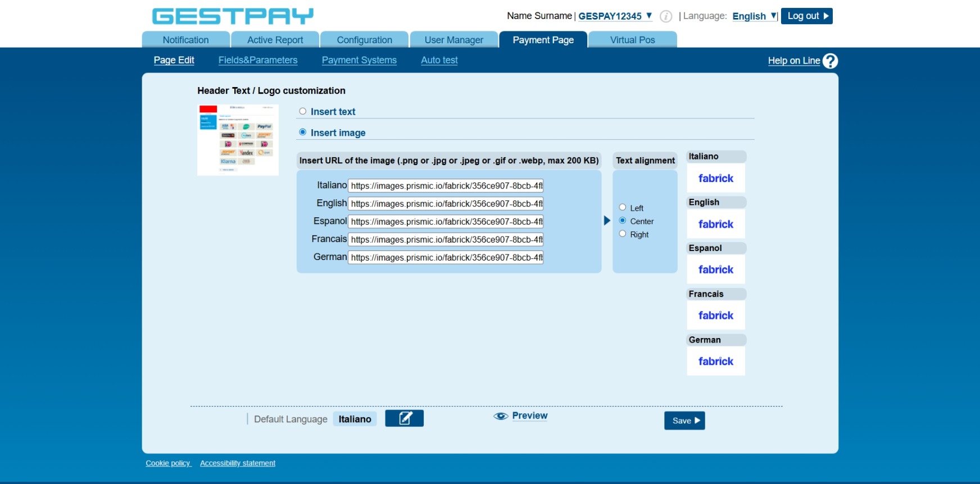Switch to the Active Report tab

[x=275, y=40]
